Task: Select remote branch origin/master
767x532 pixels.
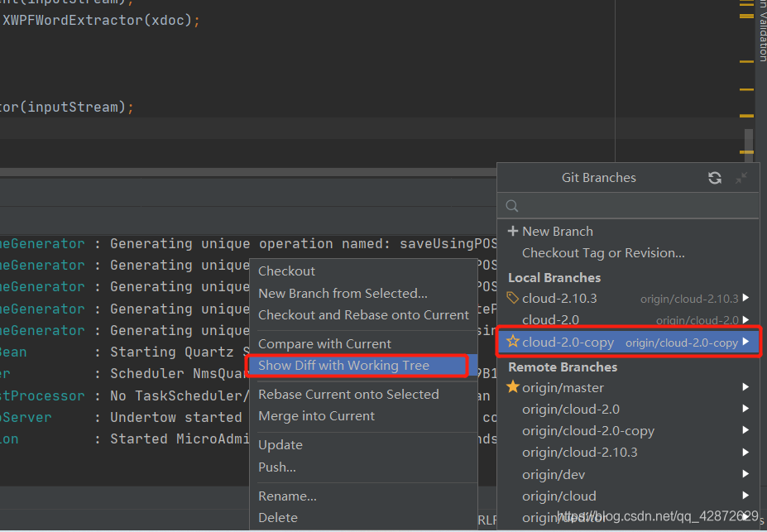Action: [x=628, y=387]
